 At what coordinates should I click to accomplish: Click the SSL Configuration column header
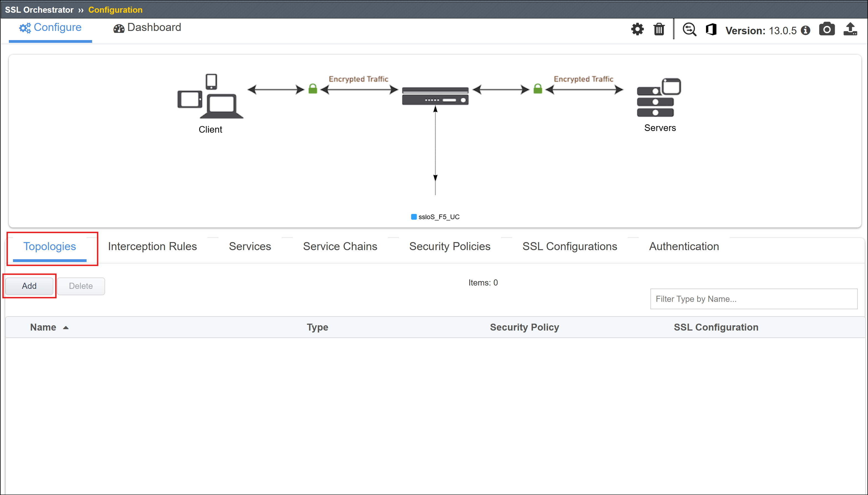(716, 328)
